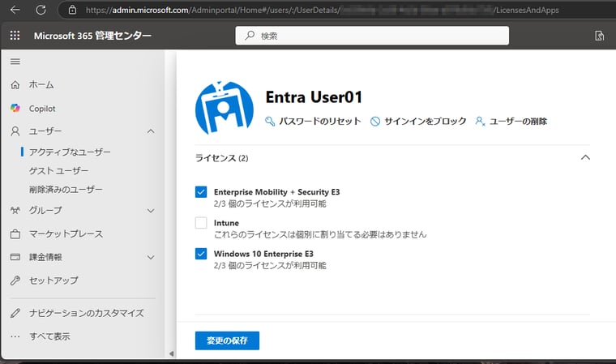Click the グループ group icon
The width and height of the screenshot is (616, 364).
(15, 210)
